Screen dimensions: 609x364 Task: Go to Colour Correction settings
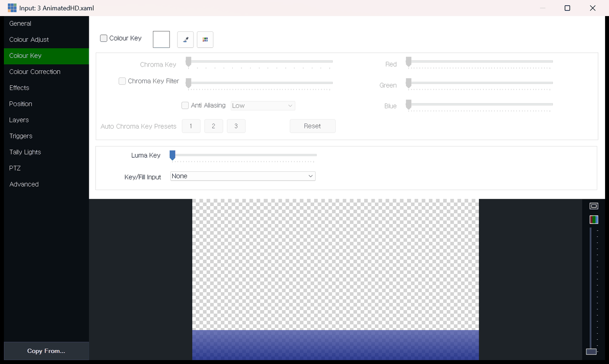point(47,72)
